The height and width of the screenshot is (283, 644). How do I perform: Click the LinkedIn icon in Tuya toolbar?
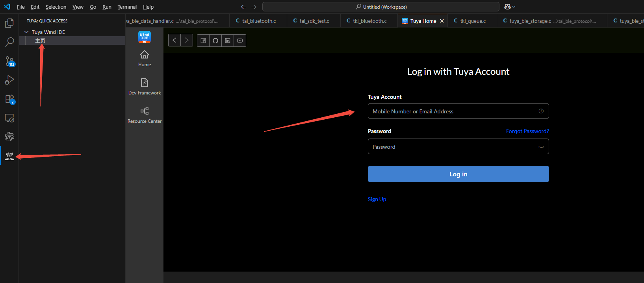click(x=228, y=41)
